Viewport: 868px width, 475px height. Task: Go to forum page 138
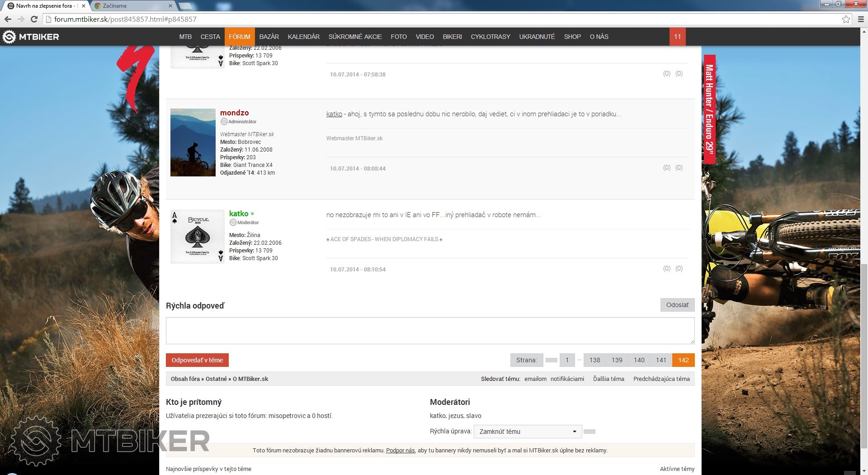594,360
